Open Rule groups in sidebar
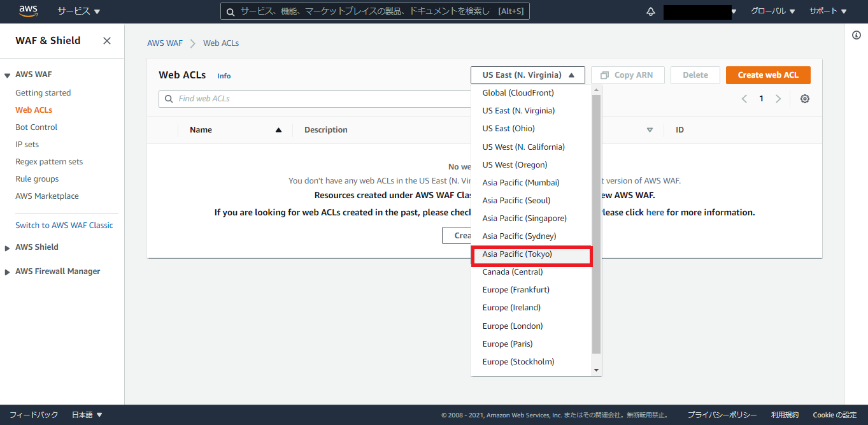Screen dimensions: 868x425 37,179
